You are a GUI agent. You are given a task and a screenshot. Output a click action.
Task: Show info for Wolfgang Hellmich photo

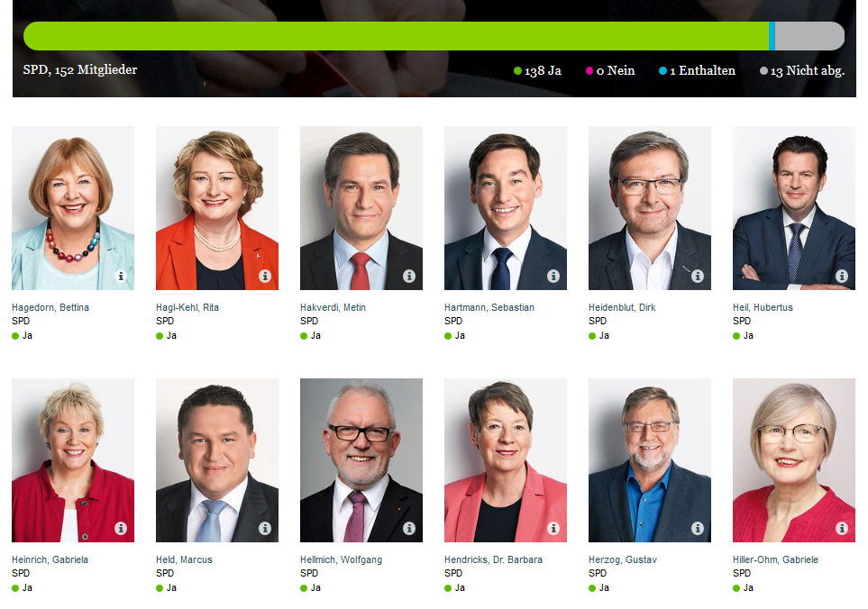tap(409, 528)
